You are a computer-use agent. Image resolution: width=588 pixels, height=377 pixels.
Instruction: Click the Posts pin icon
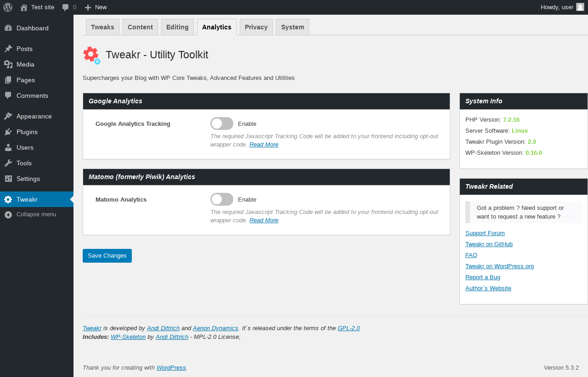pos(8,49)
